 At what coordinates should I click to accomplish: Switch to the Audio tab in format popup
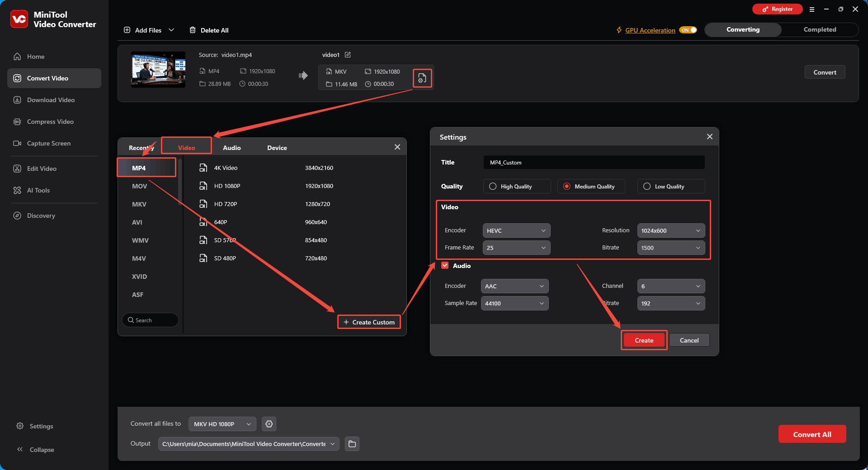coord(232,148)
